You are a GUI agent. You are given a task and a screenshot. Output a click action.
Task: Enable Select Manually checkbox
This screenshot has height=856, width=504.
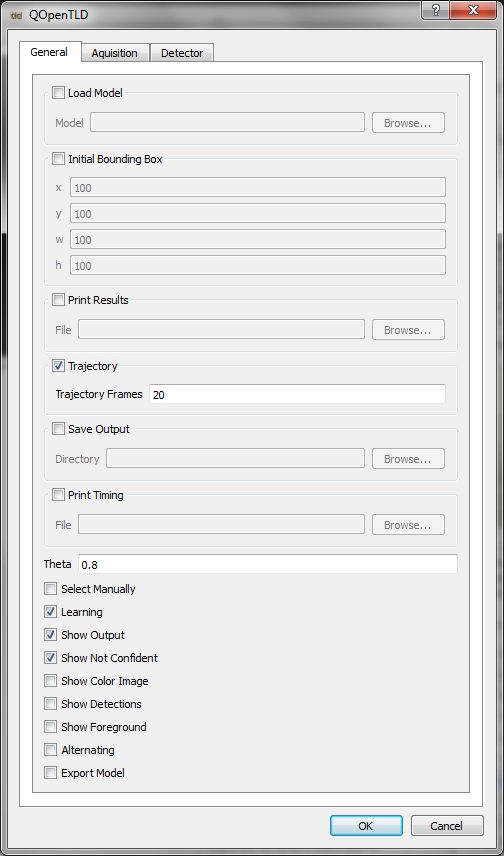point(50,589)
